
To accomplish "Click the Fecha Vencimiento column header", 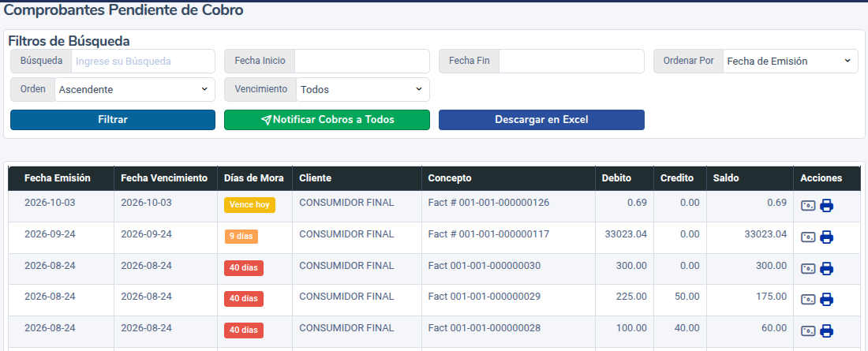I will coord(164,178).
